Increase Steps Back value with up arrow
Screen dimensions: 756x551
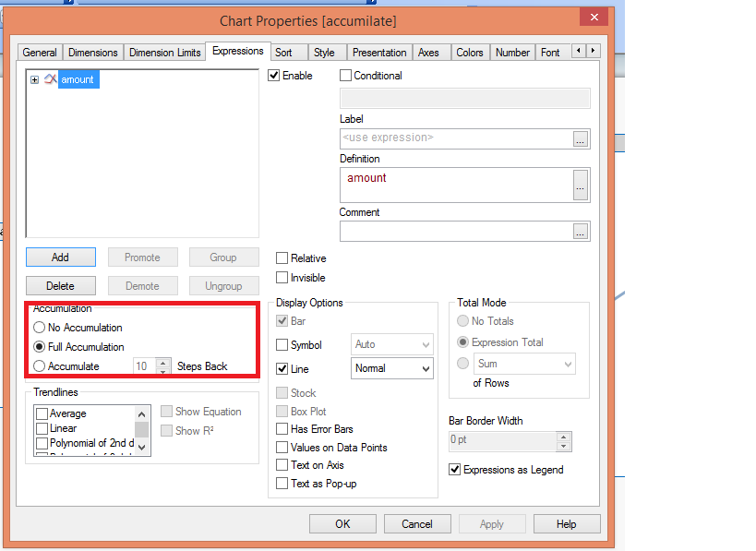[163, 363]
